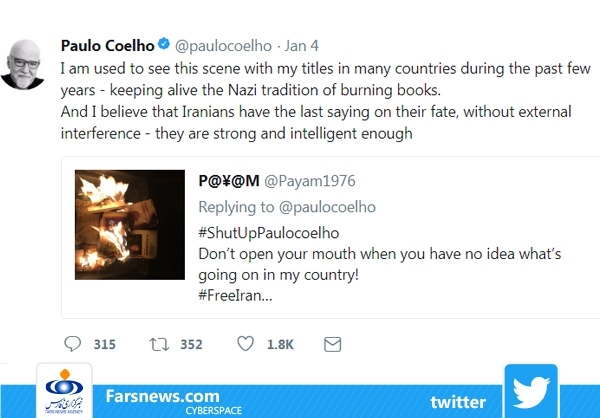
Task: Click the 1.8K likes count
Action: pyautogui.click(x=280, y=345)
